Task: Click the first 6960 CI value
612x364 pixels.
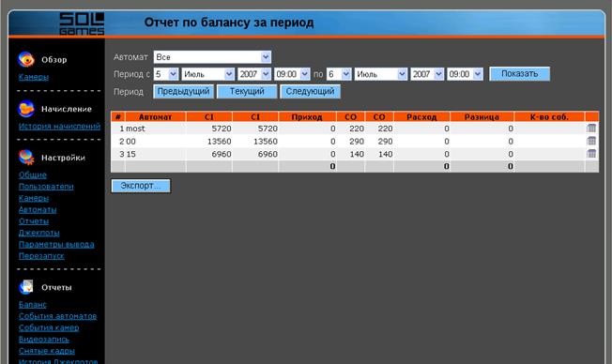Action: [x=222, y=154]
